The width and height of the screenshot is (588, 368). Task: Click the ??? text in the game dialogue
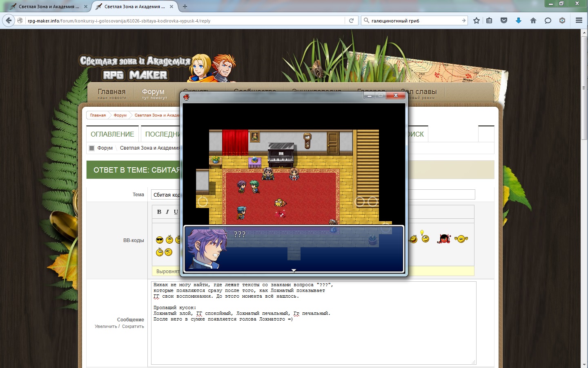pyautogui.click(x=240, y=234)
